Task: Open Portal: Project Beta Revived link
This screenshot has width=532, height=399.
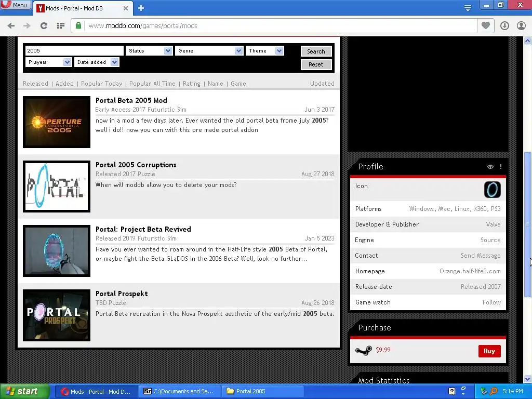Action: 143,229
